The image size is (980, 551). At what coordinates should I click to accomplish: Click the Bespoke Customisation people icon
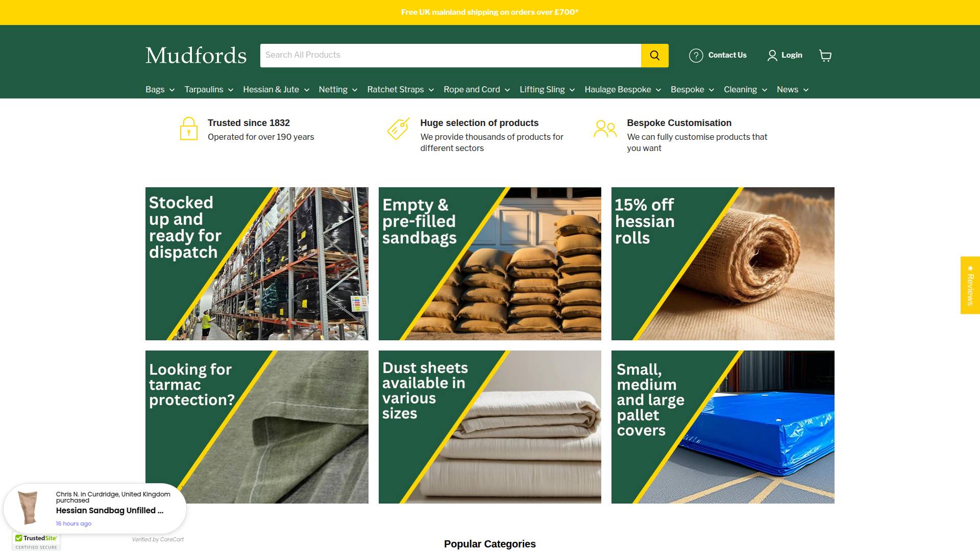(605, 129)
